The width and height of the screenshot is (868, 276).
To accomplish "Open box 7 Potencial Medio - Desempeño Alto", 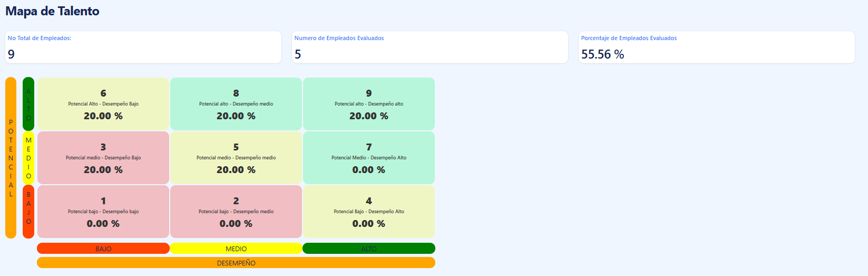I will pos(369,158).
